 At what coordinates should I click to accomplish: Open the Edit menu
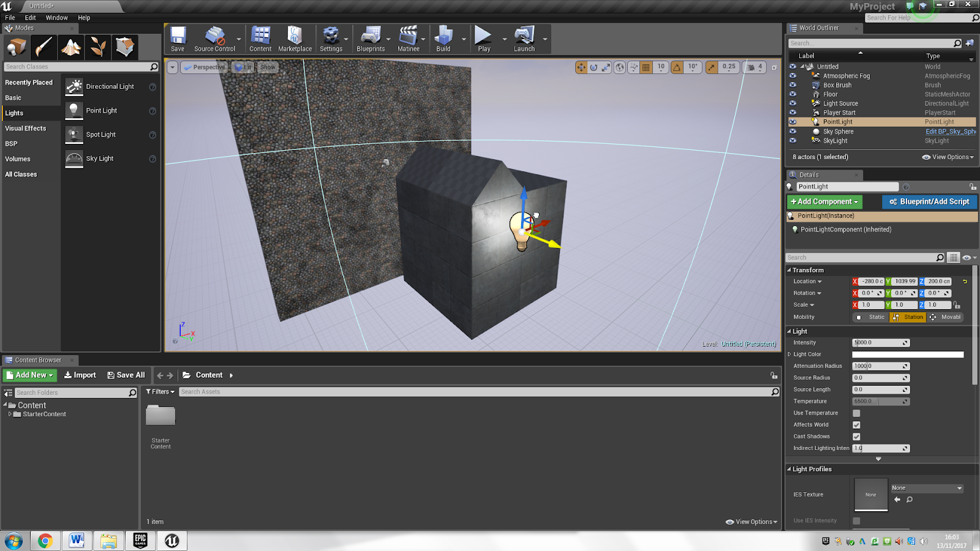pyautogui.click(x=30, y=18)
